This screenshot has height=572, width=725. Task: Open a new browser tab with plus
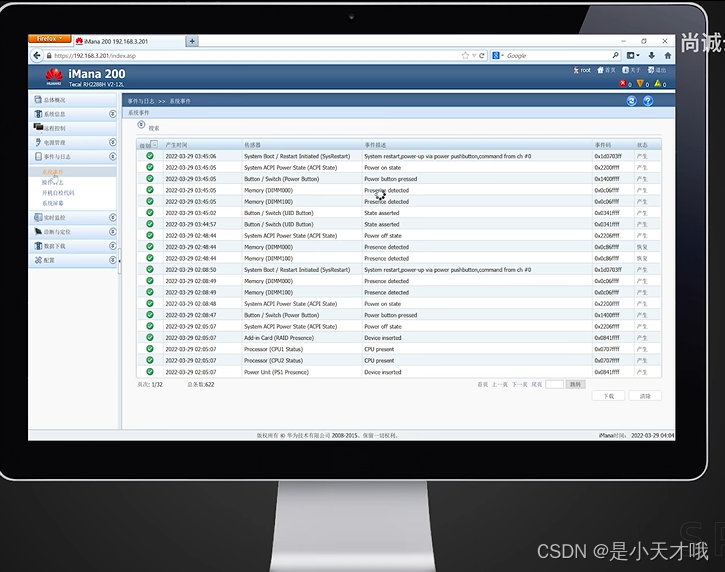[x=192, y=41]
